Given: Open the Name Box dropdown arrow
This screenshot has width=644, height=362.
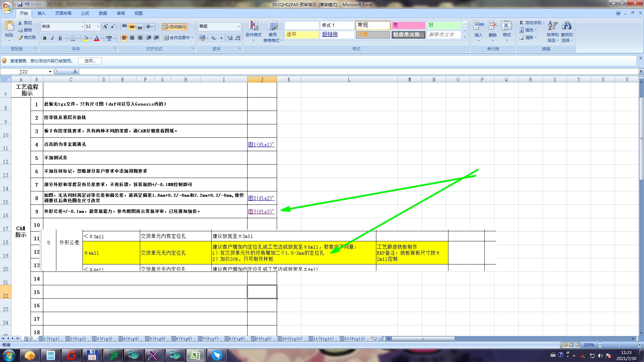Looking at the screenshot, I should [50, 71].
